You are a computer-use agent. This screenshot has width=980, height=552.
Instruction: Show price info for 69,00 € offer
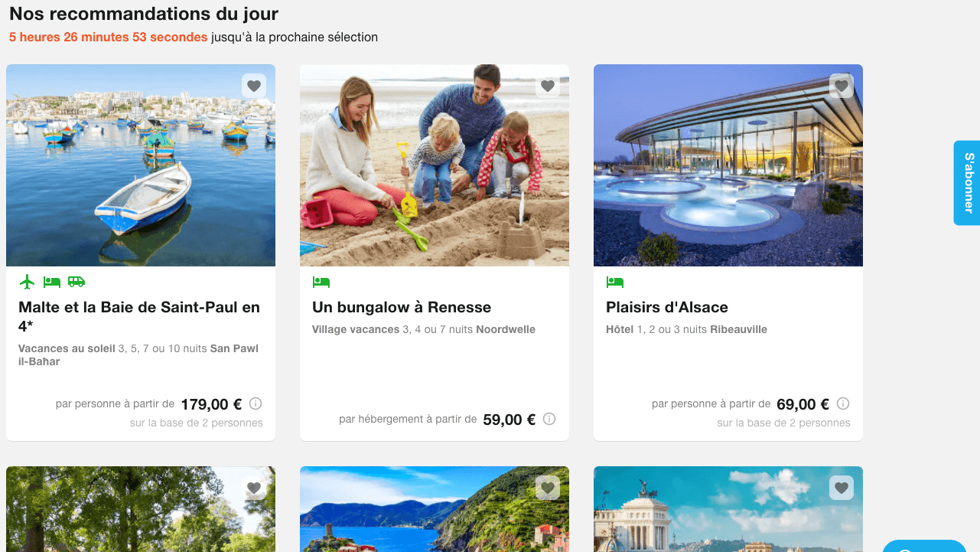[x=843, y=403]
